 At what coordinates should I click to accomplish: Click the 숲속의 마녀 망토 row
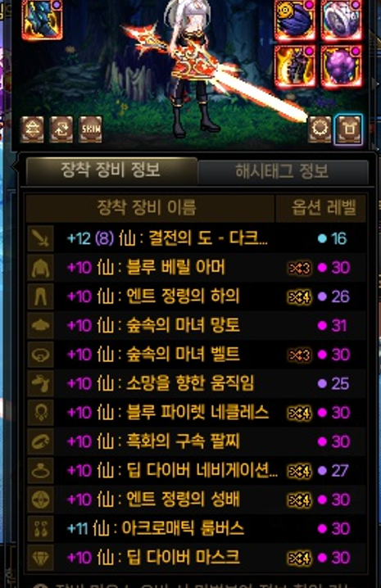point(197,325)
